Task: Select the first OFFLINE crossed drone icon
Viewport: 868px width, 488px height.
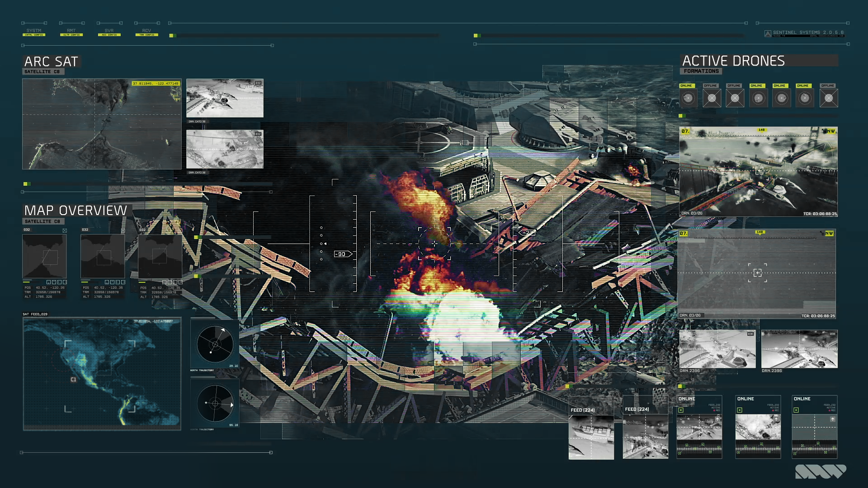Action: click(x=712, y=98)
